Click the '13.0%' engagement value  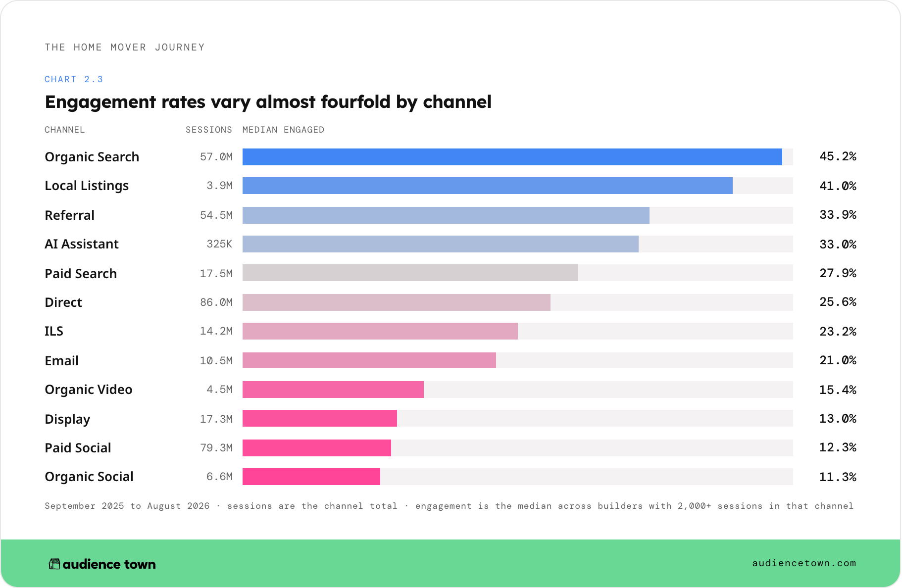[838, 419]
